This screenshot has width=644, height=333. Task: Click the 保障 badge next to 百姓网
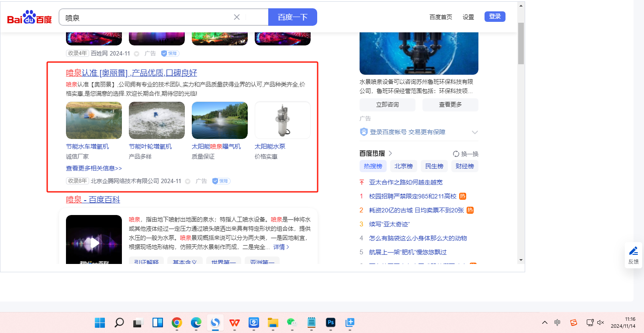tap(170, 53)
